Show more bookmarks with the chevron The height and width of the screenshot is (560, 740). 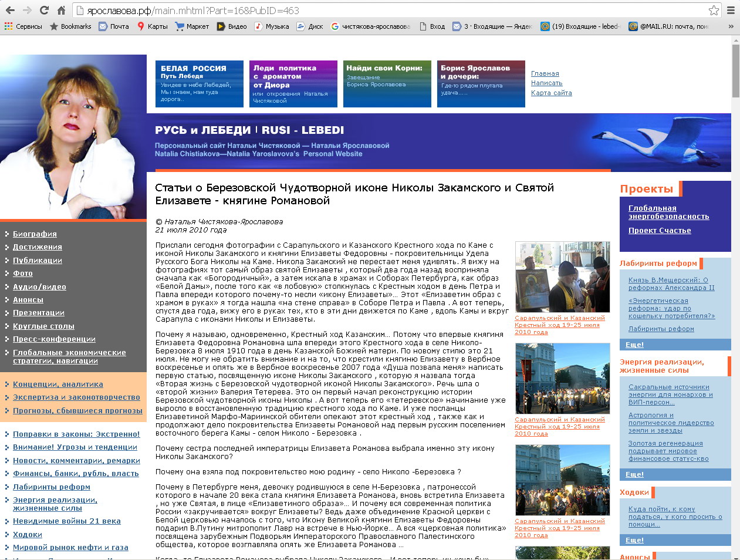click(731, 26)
